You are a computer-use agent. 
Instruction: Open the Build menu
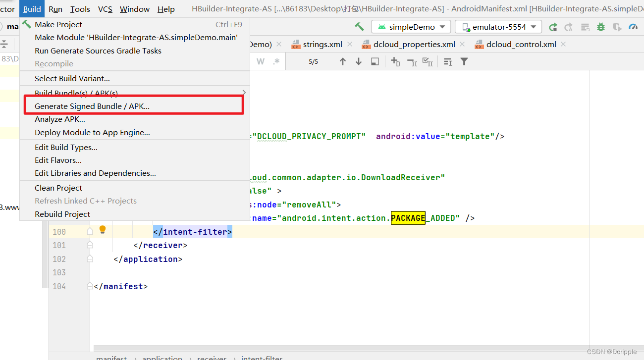point(32,9)
